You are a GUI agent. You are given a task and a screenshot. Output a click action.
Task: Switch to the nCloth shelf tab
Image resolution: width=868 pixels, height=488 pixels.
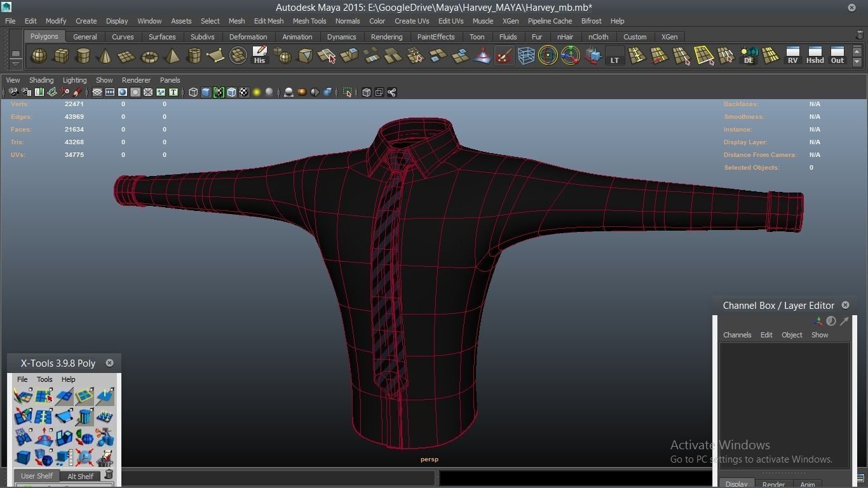(599, 37)
